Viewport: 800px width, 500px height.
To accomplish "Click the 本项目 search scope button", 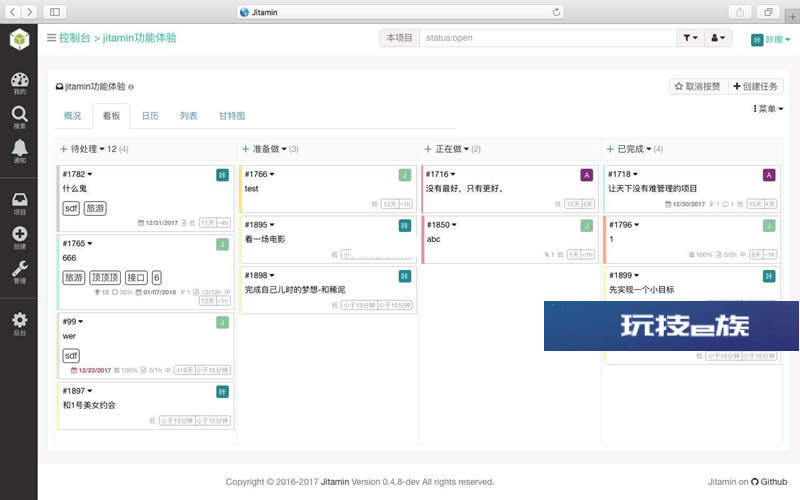I will click(x=399, y=38).
